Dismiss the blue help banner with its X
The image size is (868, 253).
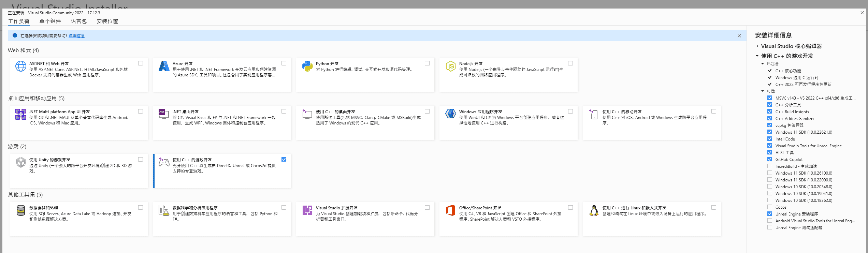point(739,36)
